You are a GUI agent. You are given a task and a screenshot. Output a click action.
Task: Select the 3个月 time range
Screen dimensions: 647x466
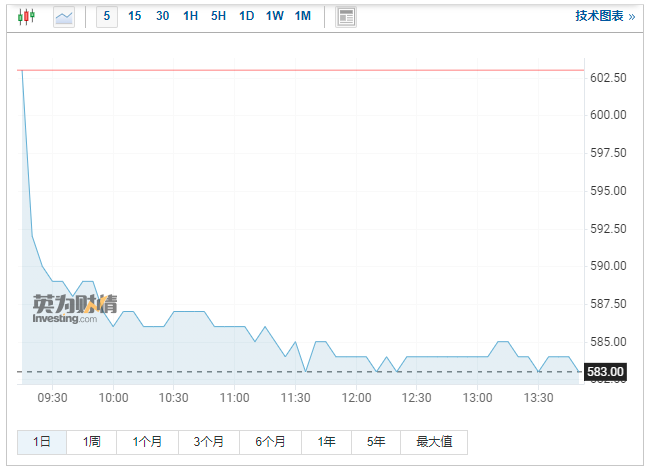pyautogui.click(x=209, y=442)
